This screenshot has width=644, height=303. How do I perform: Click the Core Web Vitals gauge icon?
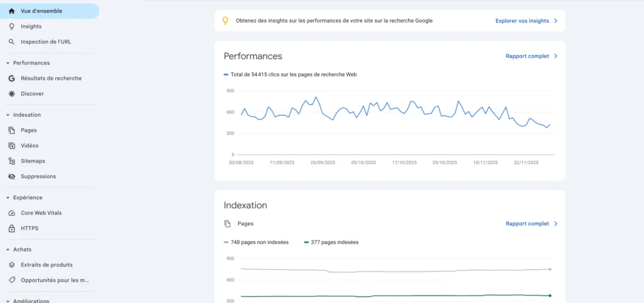click(11, 213)
